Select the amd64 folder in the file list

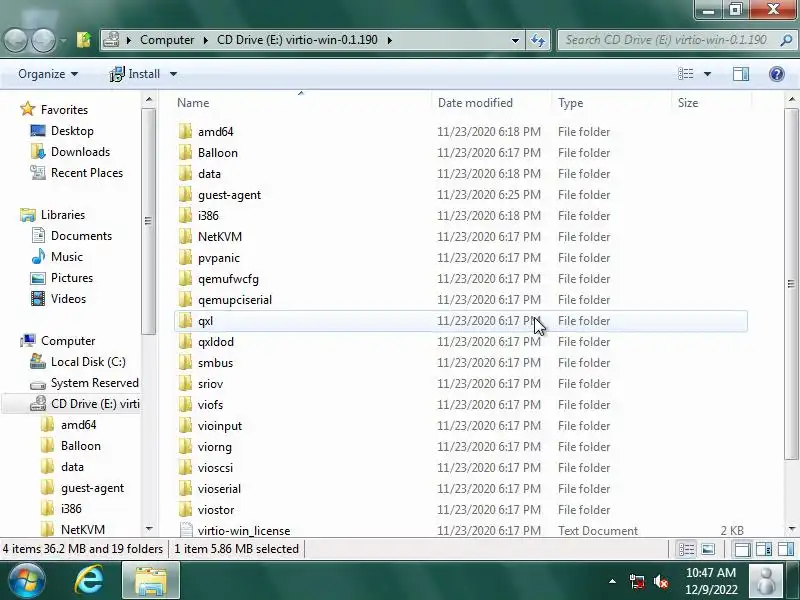(461, 132)
